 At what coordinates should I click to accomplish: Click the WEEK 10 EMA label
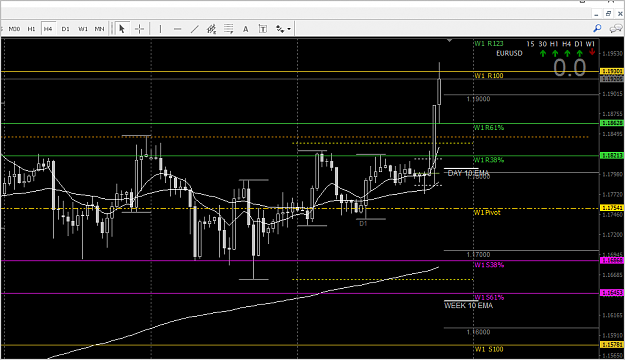click(468, 305)
